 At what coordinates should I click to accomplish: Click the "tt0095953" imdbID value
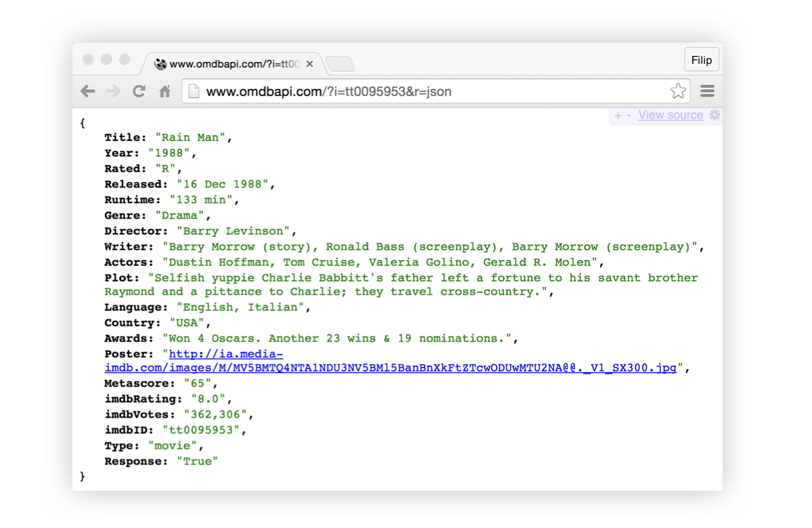point(201,431)
